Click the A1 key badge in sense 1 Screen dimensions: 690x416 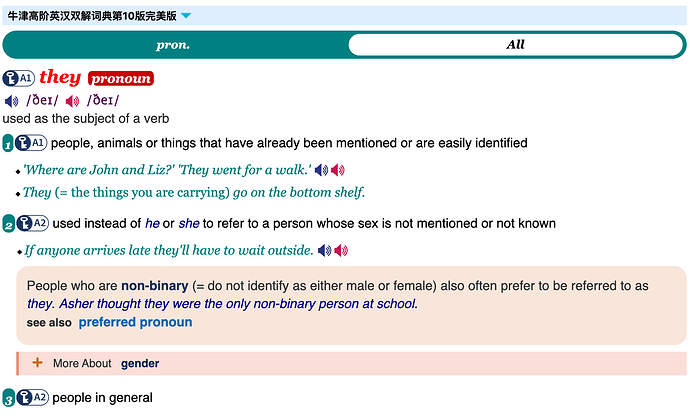[x=31, y=143]
